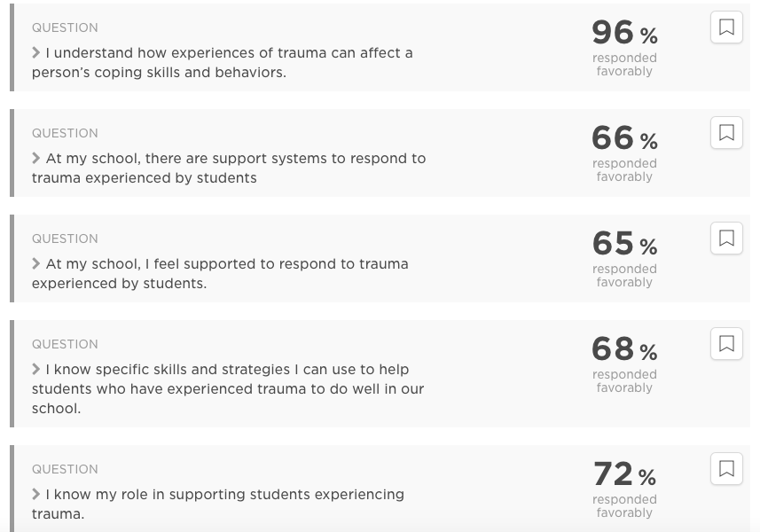Select the 96% responded favorably score
The width and height of the screenshot is (760, 532).
click(624, 47)
